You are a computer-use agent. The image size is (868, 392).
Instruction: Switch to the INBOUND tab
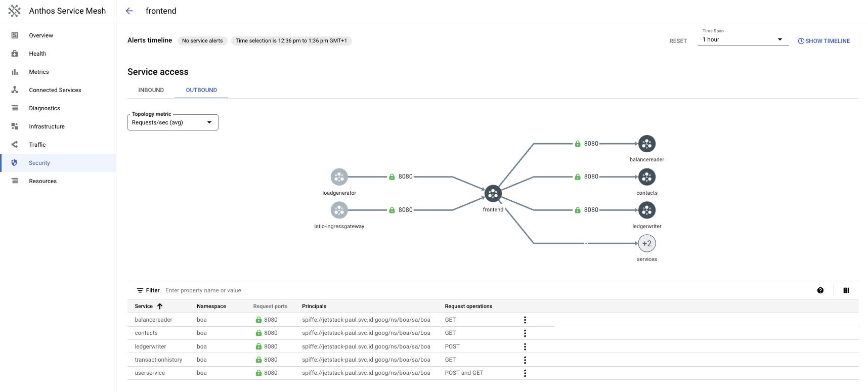[x=151, y=90]
